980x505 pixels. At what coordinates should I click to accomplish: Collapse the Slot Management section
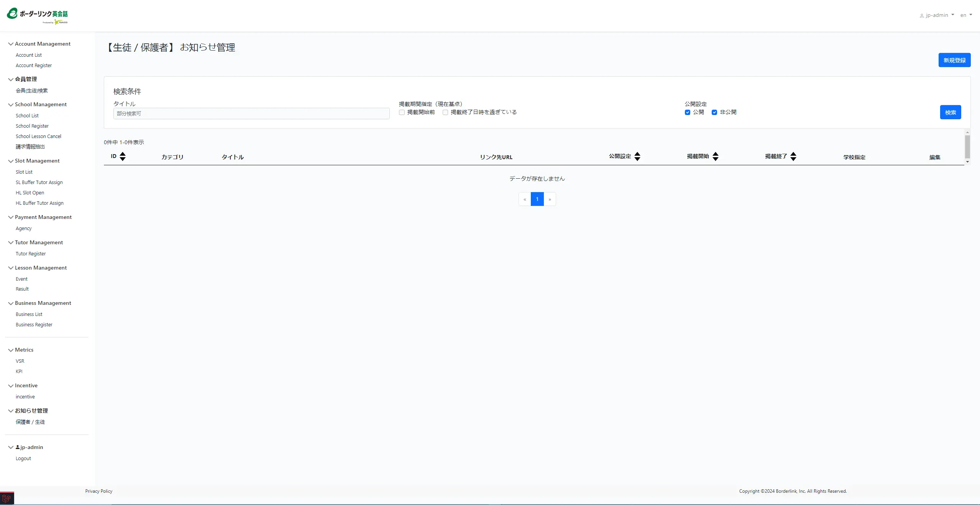coord(11,161)
